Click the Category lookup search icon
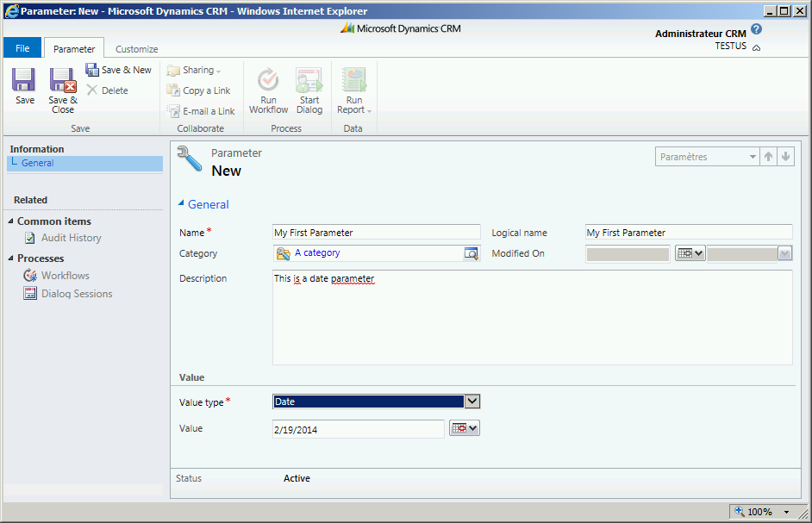Image resolution: width=812 pixels, height=523 pixels. [471, 253]
